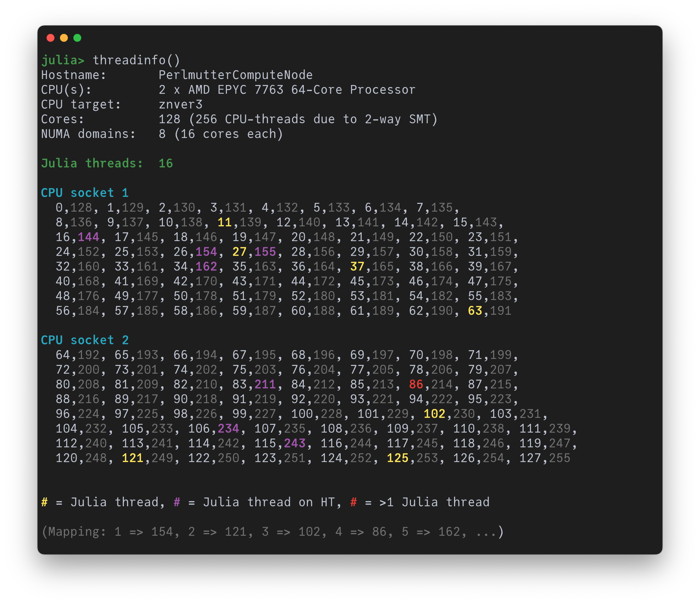
Task: Click hostname PerlmutterComputeNode
Action: [x=236, y=75]
